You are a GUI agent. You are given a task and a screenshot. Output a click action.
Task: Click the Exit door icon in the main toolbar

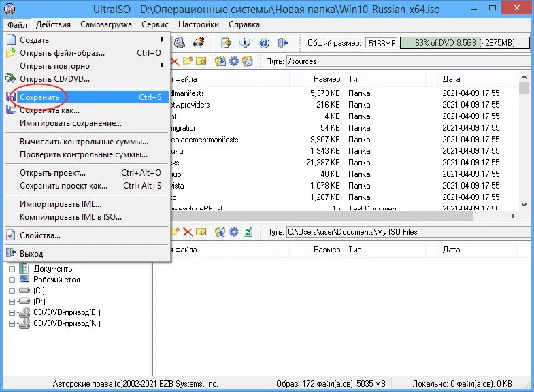[283, 43]
